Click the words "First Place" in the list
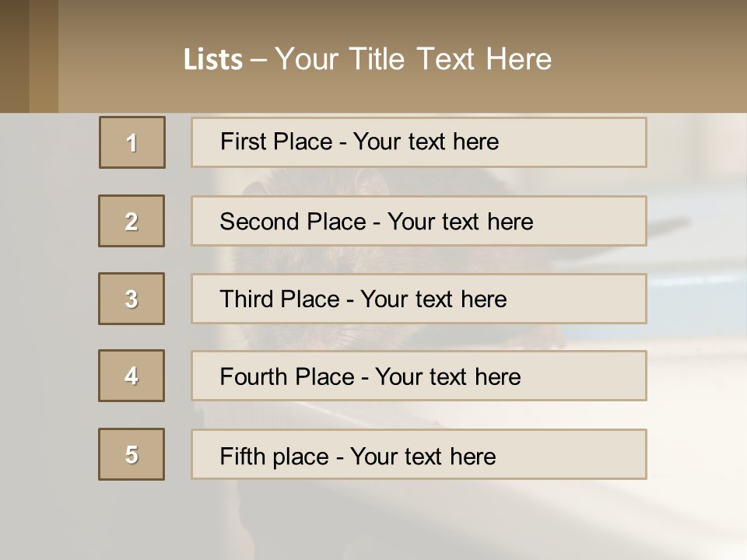 pyautogui.click(x=277, y=142)
